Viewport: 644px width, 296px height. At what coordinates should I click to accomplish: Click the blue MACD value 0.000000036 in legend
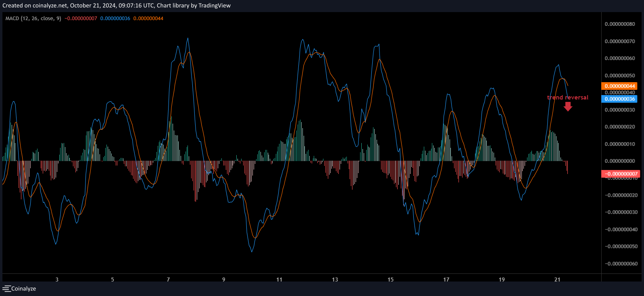click(x=115, y=19)
